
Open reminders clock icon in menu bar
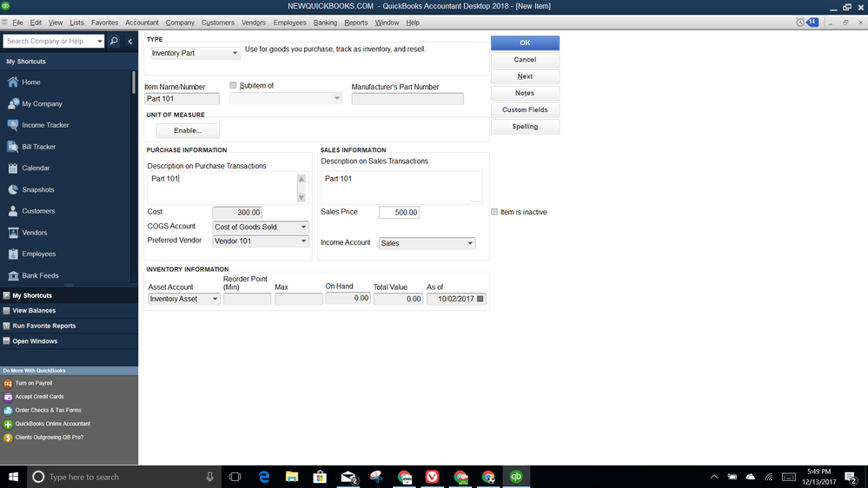800,22
